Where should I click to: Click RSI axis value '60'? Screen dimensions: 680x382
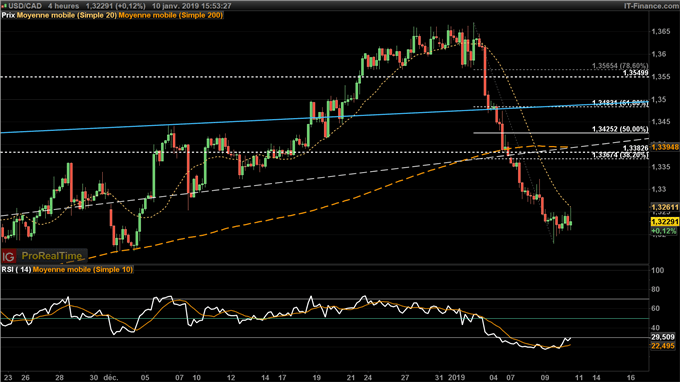pyautogui.click(x=656, y=308)
